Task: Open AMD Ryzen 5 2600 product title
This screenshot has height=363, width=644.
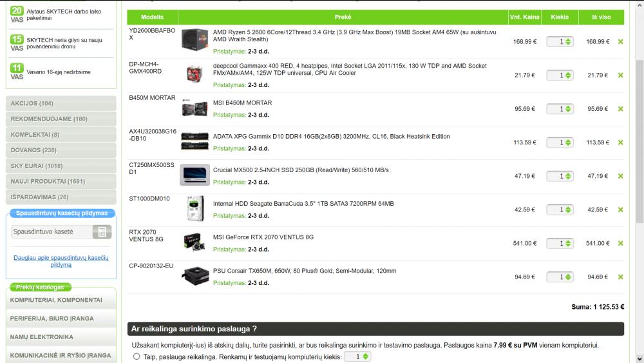Action: tap(354, 35)
